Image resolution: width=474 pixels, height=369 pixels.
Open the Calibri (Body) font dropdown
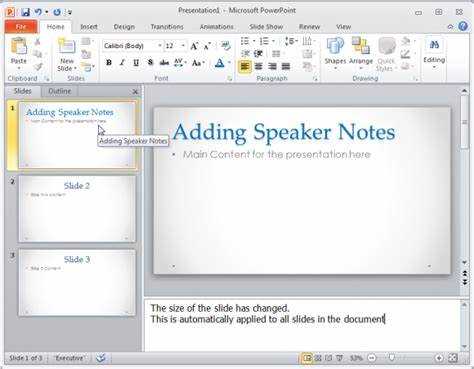[160, 46]
